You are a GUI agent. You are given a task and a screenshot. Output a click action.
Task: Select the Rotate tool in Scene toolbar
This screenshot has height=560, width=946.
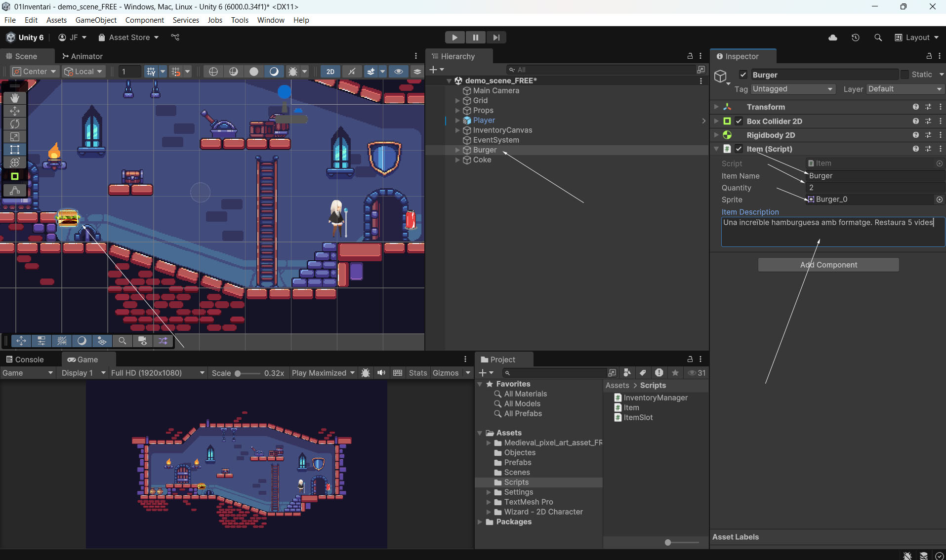(x=15, y=123)
